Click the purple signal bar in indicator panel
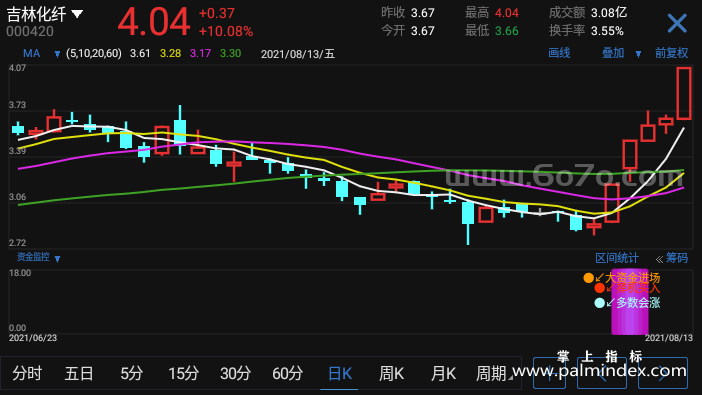Screen dimensions: 702x395 (630, 302)
